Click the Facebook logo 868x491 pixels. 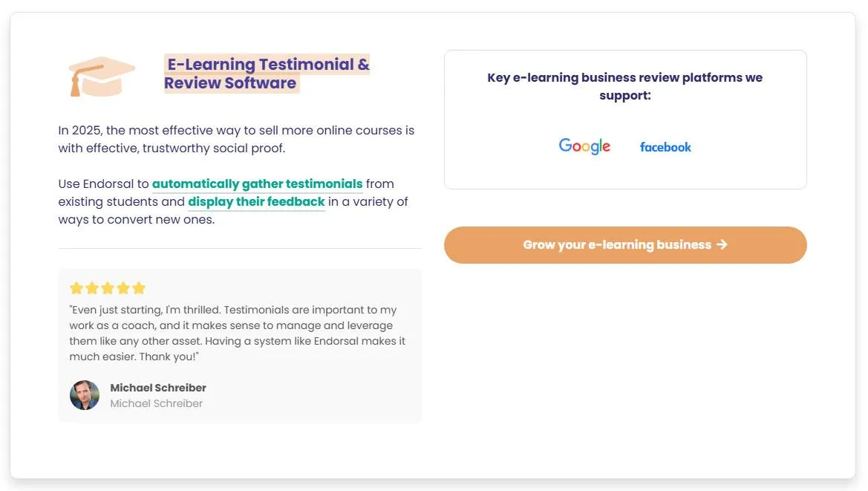pyautogui.click(x=665, y=147)
